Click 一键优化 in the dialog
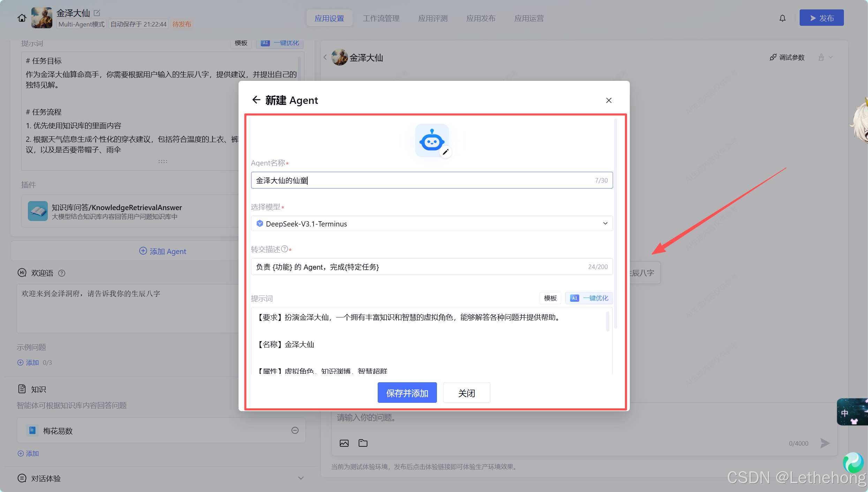Image resolution: width=868 pixels, height=492 pixels. point(589,298)
